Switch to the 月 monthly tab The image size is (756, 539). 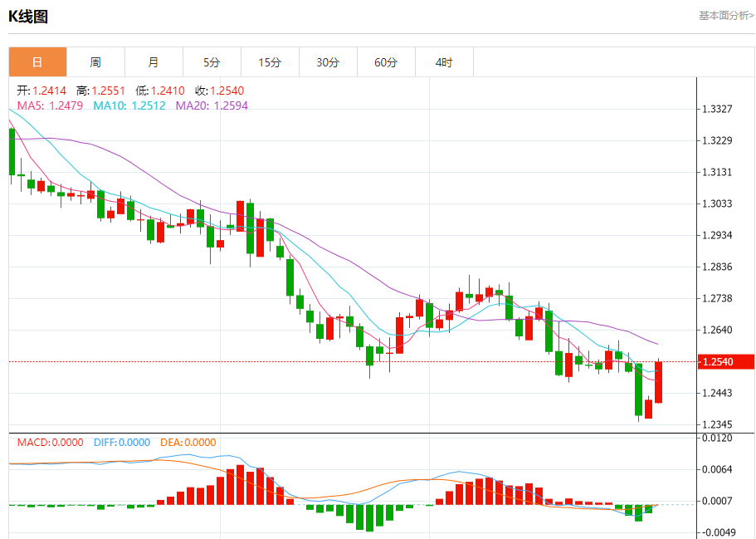point(154,62)
